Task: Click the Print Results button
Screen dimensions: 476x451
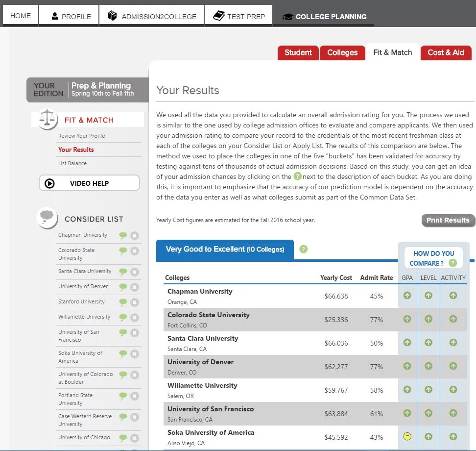Action: click(x=448, y=220)
